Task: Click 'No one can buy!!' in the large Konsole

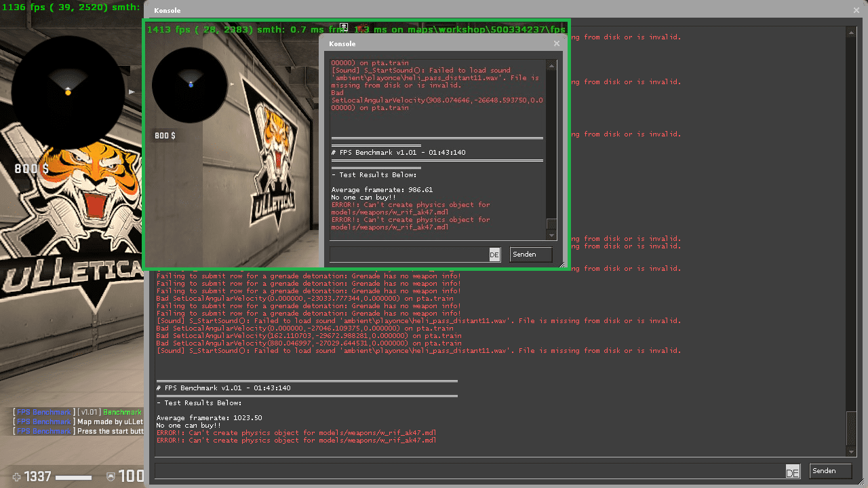Action: [x=189, y=426]
